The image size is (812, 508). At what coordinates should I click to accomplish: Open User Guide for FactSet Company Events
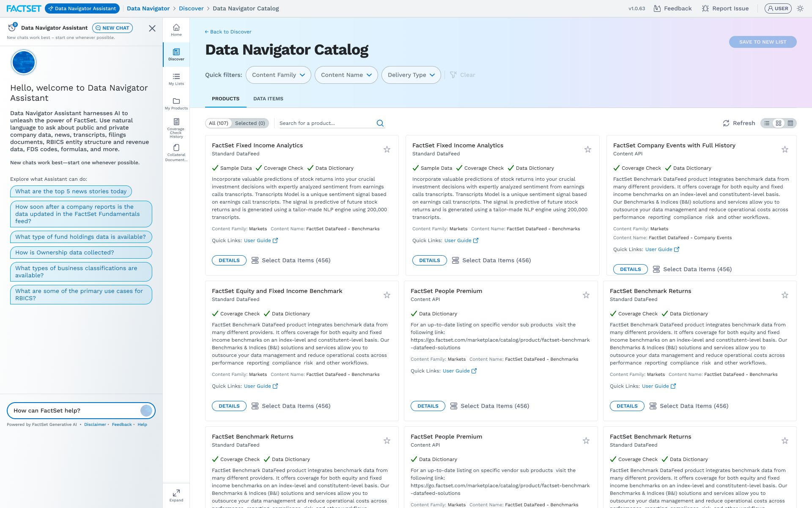662,249
